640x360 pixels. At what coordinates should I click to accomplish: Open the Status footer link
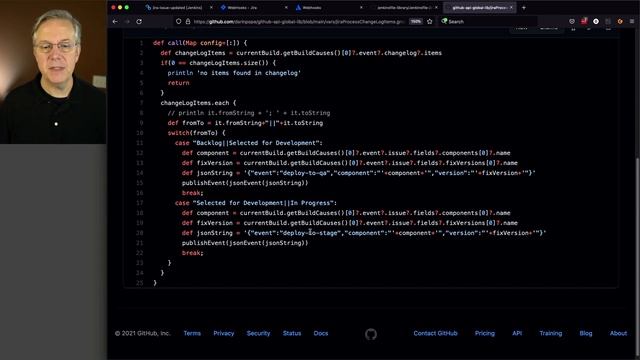point(292,333)
